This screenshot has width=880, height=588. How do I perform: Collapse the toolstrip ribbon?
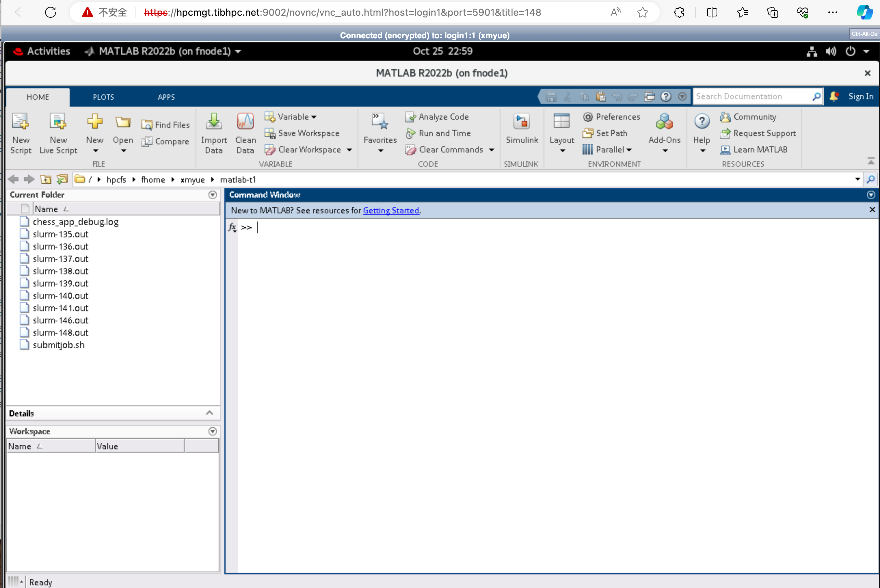pos(871,161)
